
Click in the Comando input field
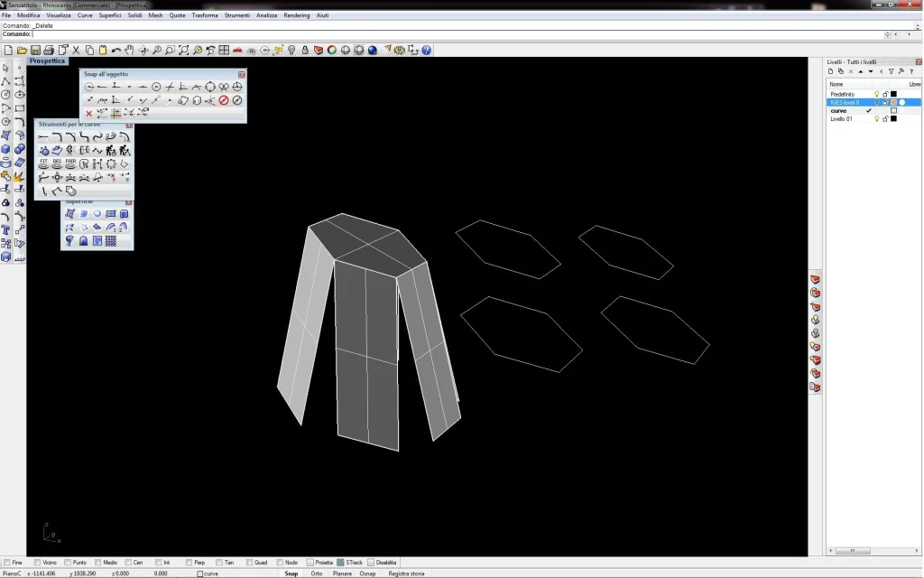coord(457,34)
